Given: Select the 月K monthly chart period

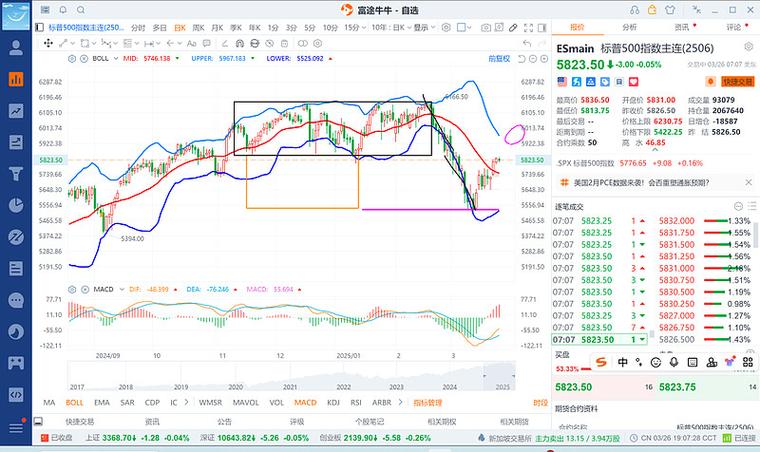Looking at the screenshot, I should 217,28.
